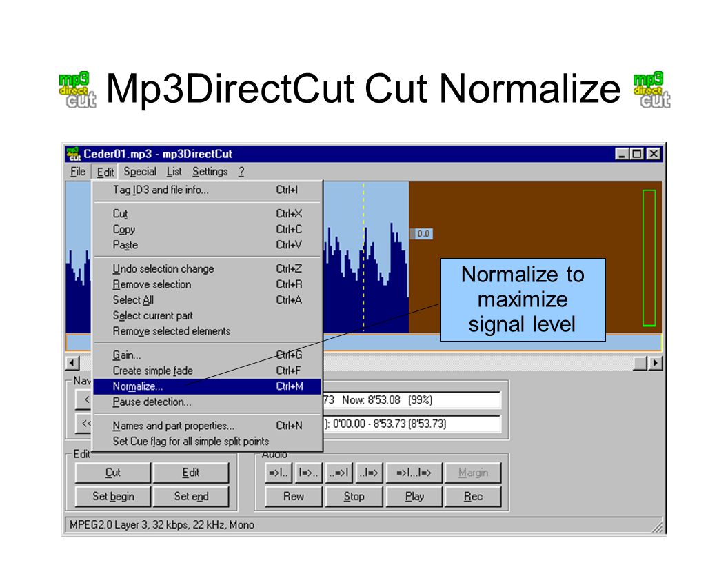
Task: Click the waveform scrollbar right arrow
Action: (655, 363)
